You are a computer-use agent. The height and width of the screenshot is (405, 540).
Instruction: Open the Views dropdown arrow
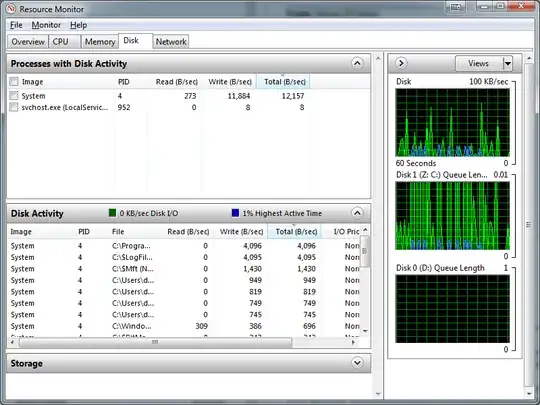click(508, 63)
